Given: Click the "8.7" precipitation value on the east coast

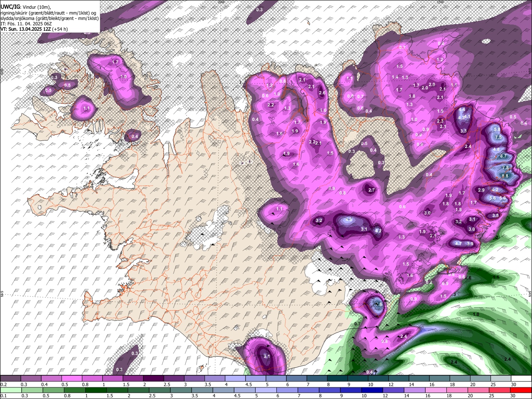Looking at the screenshot, I should (503, 156).
